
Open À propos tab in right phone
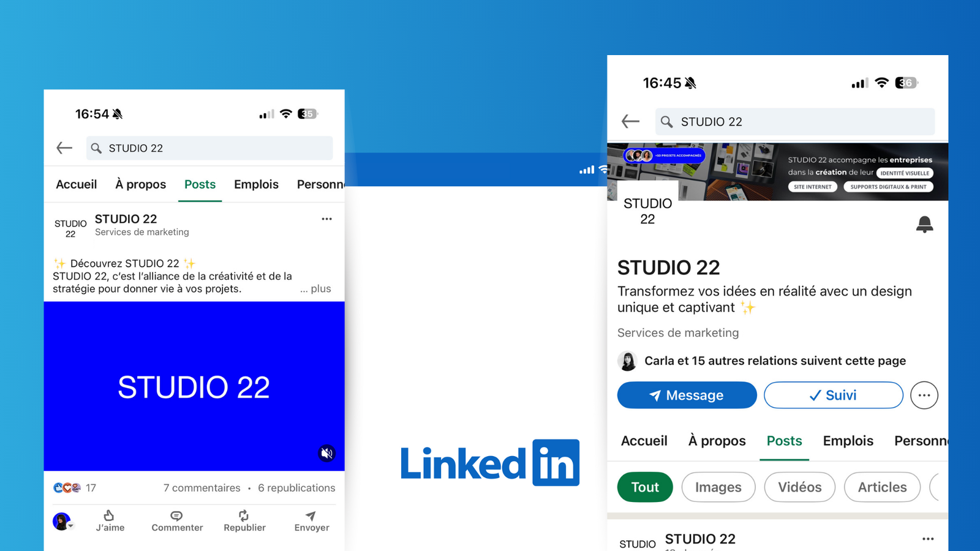click(717, 441)
